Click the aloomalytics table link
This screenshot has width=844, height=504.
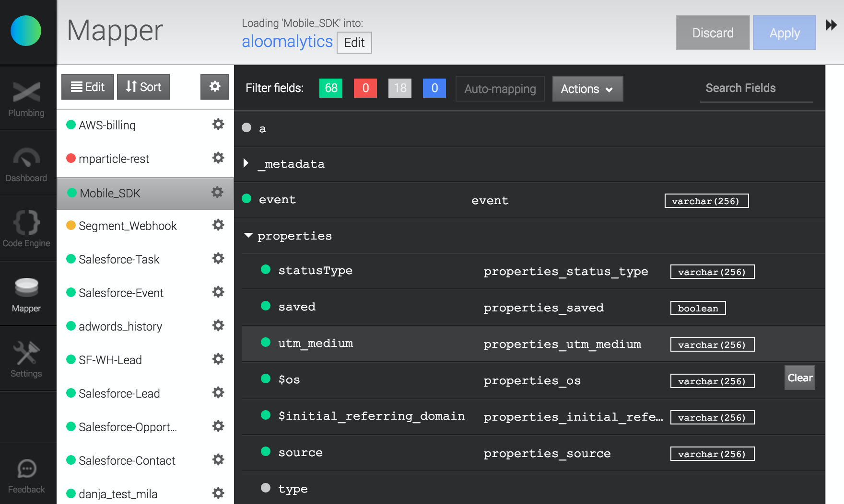pyautogui.click(x=287, y=42)
